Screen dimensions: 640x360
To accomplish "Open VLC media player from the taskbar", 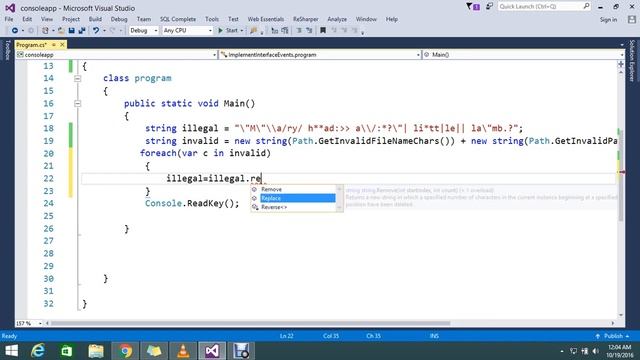I will [183, 351].
